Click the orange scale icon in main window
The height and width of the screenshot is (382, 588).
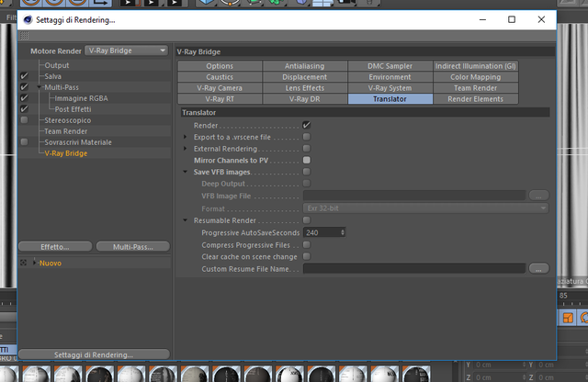click(568, 318)
